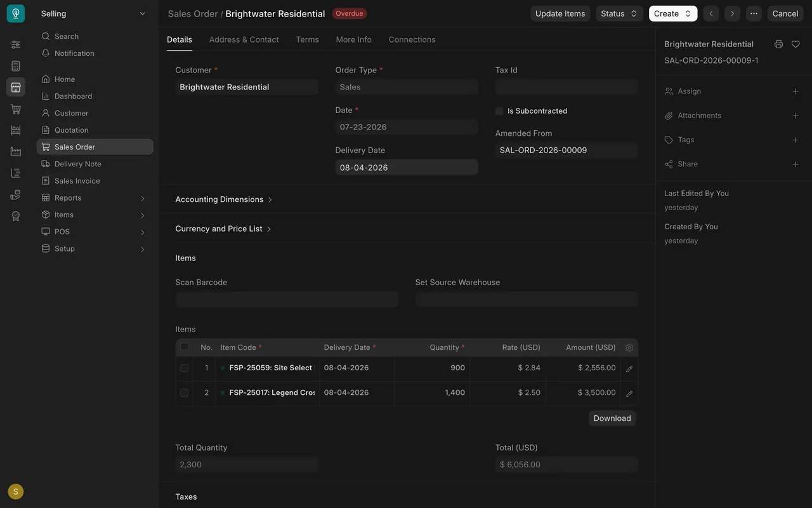Click the Scan Barcode input field

point(287,300)
